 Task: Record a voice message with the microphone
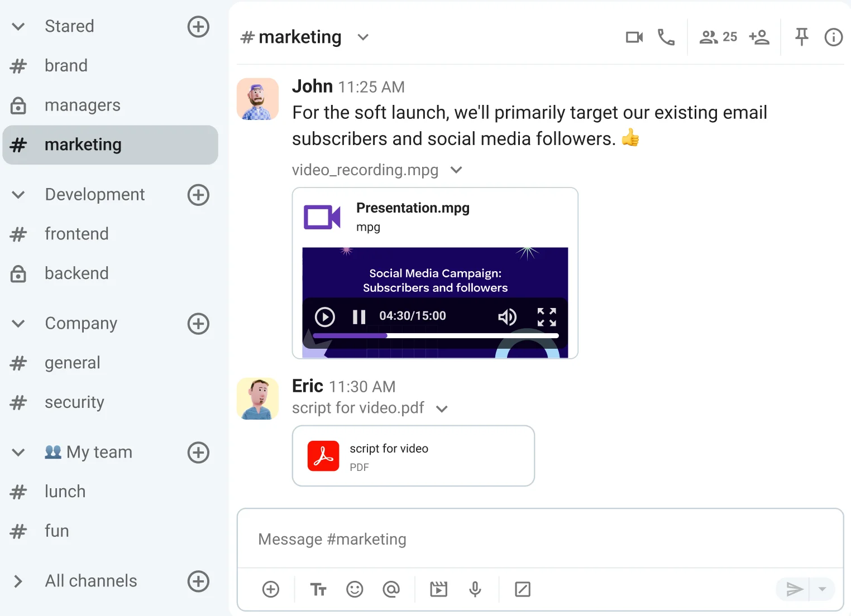pyautogui.click(x=475, y=589)
